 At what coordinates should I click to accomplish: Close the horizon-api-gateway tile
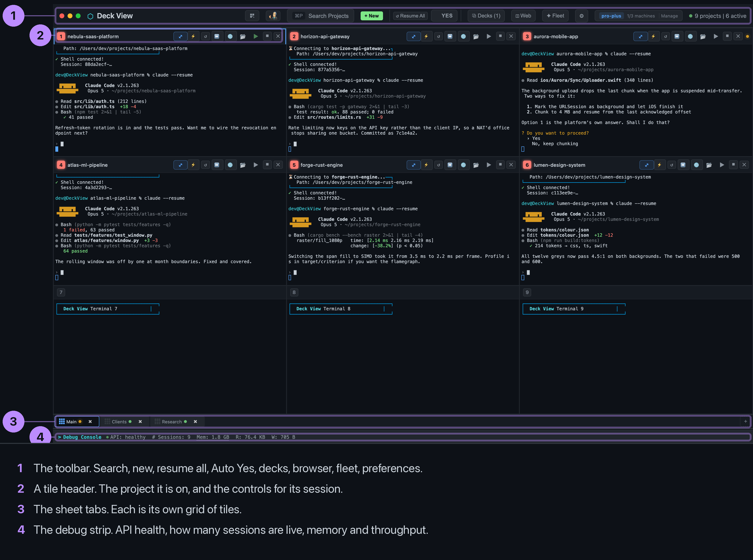point(511,36)
